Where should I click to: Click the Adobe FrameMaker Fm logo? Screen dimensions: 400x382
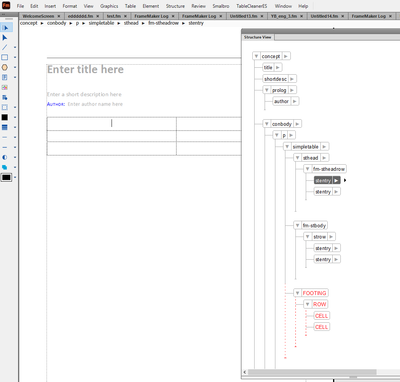[x=6, y=5]
